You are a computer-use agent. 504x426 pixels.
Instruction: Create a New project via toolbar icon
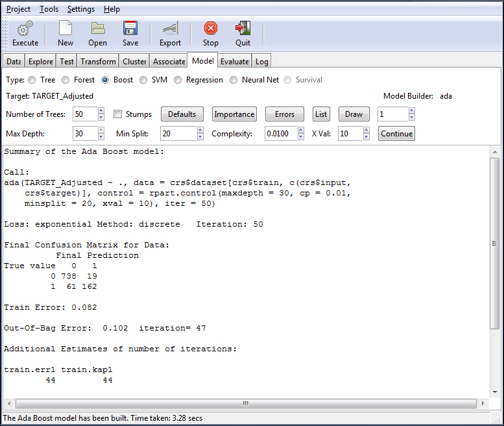tap(66, 29)
